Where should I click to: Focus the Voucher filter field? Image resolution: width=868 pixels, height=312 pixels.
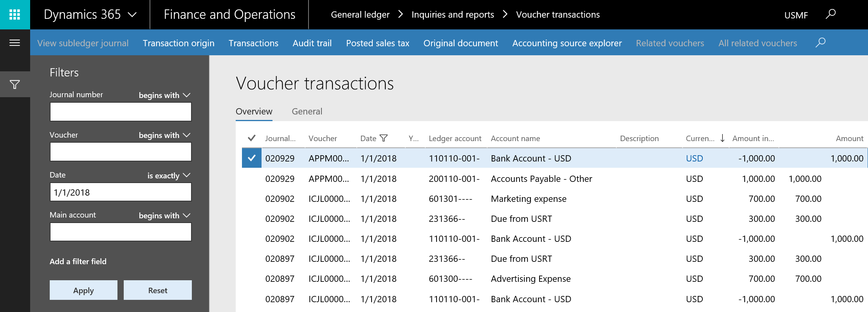point(121,152)
